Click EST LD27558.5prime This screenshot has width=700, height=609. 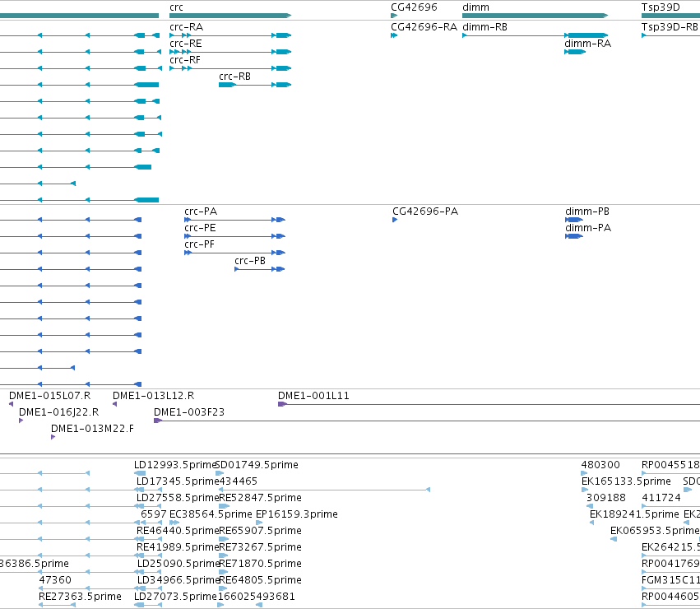[x=177, y=498]
